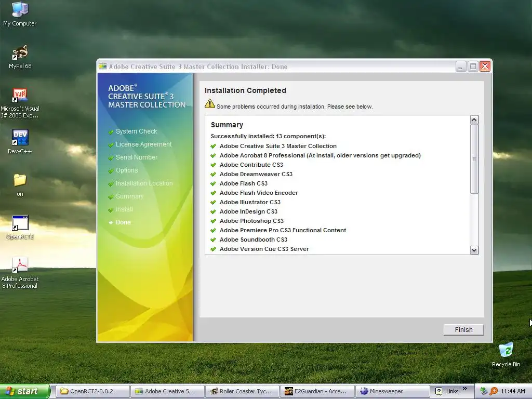Select the Dev-C++ desktop shortcut
Viewport: 532px width, 399px height.
(20, 141)
